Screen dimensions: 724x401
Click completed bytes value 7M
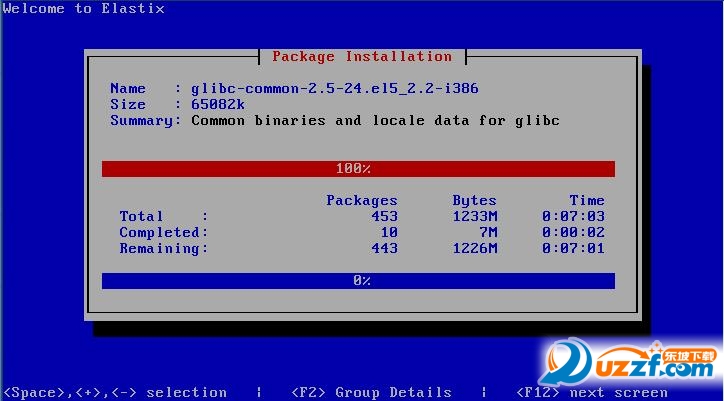[488, 232]
